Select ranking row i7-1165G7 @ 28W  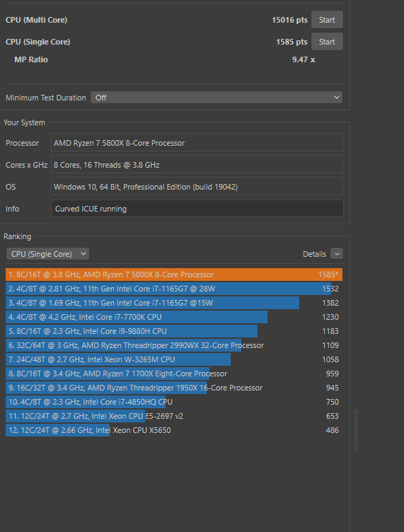coord(174,289)
